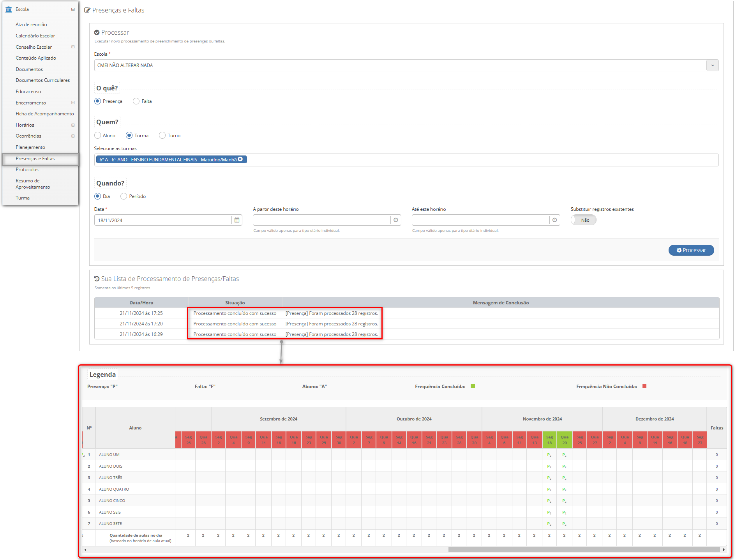Select Presenças e Faltas menu item
This screenshot has height=560, width=736.
pos(41,159)
